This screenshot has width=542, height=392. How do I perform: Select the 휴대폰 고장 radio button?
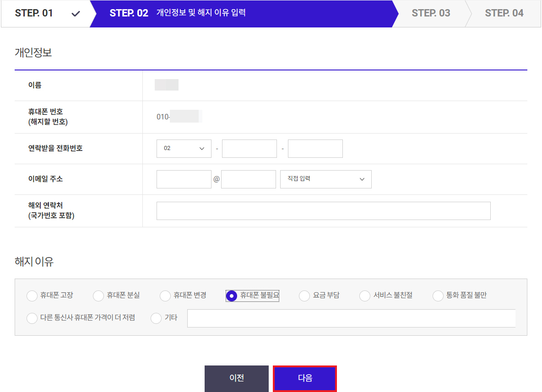tap(32, 295)
